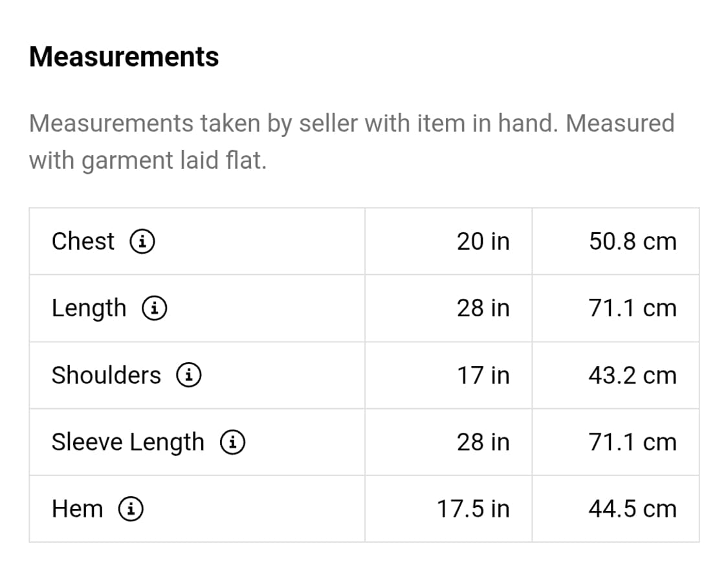
Task: Click the Chest row label
Action: pyautogui.click(x=83, y=241)
